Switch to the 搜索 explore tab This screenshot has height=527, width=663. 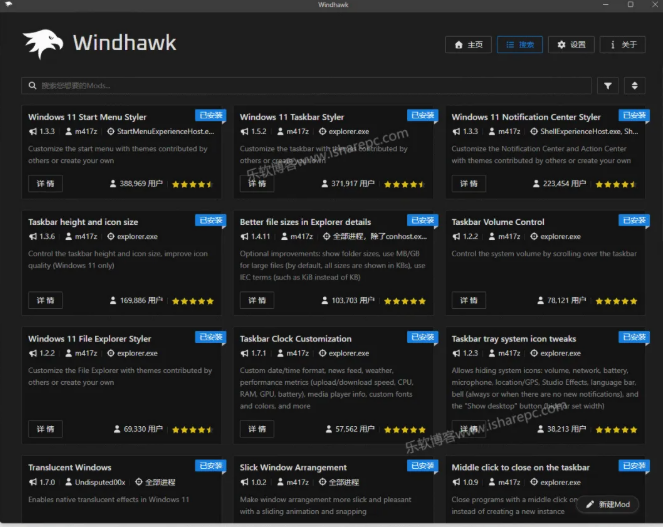point(519,45)
